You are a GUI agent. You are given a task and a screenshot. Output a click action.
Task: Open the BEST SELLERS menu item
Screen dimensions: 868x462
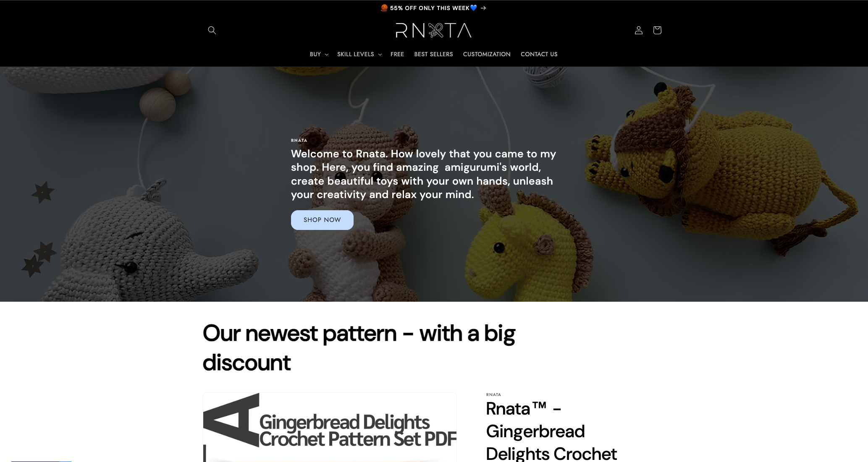click(433, 54)
